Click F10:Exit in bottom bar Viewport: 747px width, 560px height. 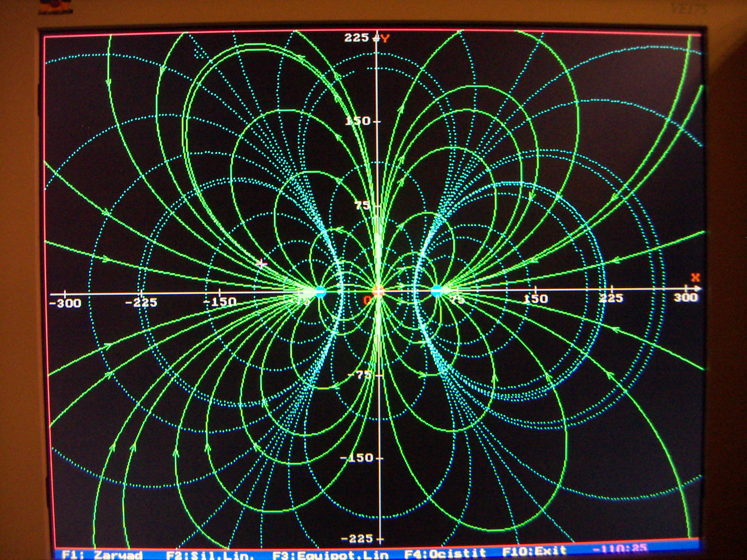pos(535,551)
